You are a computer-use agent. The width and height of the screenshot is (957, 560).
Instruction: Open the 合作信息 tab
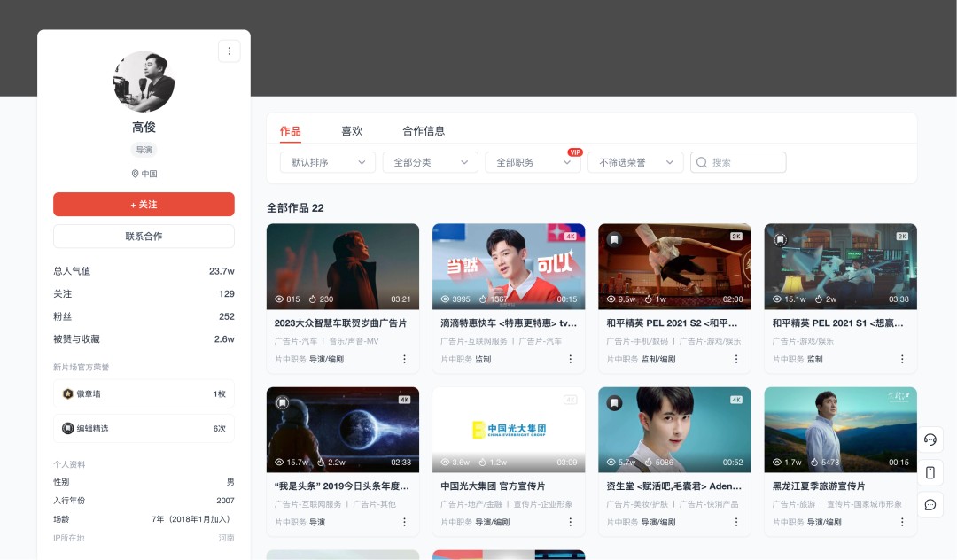tap(426, 130)
